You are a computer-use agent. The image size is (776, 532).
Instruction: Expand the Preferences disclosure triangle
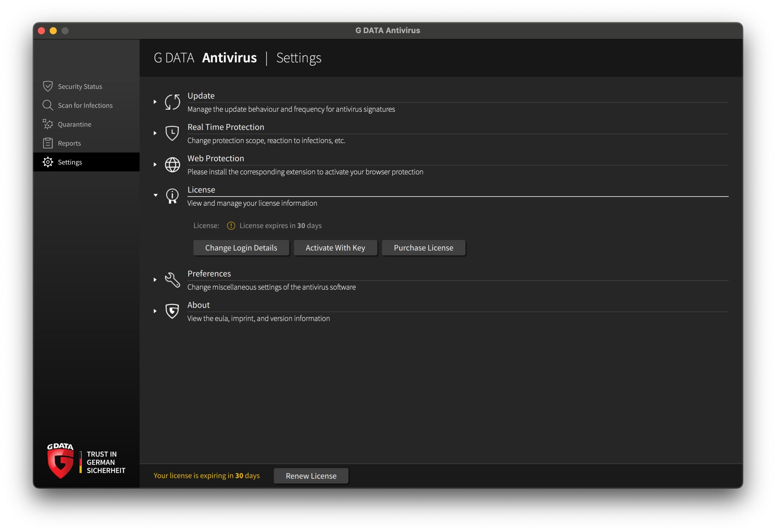click(x=155, y=280)
